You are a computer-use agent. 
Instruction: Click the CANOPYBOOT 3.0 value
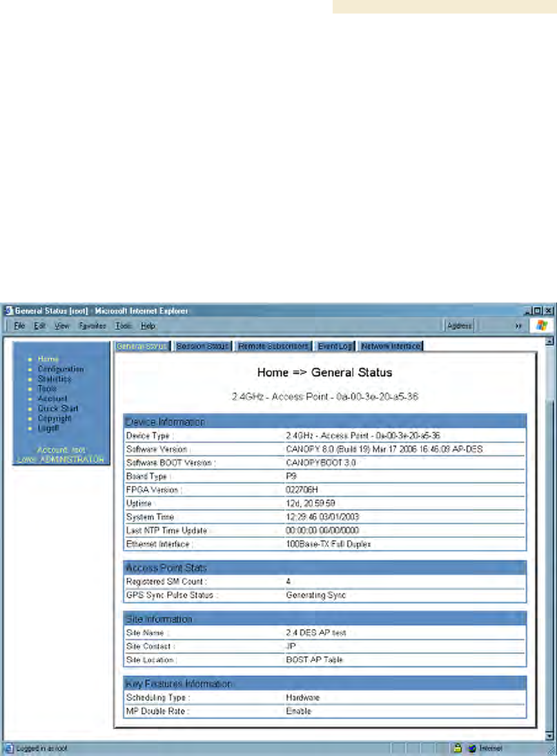(321, 463)
